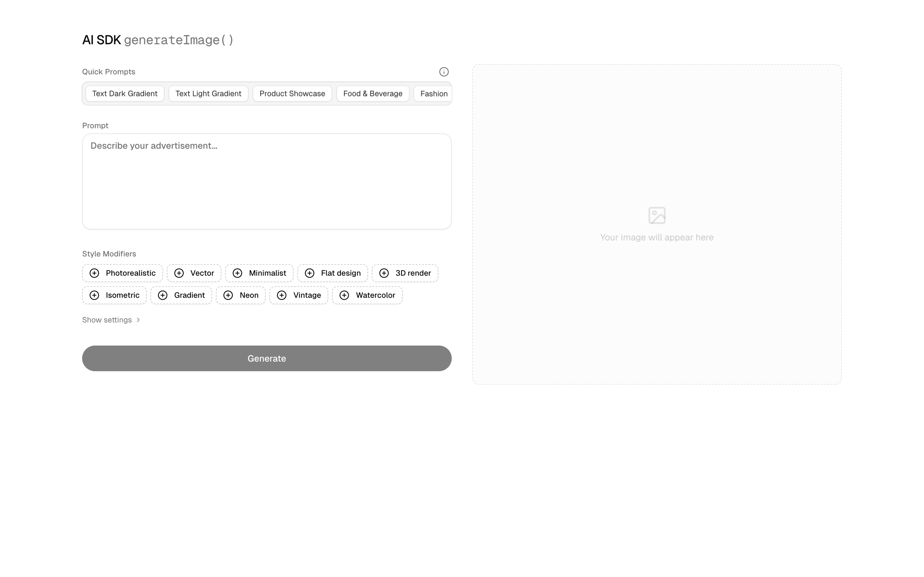Click the plus icon on Neon

point(228,295)
